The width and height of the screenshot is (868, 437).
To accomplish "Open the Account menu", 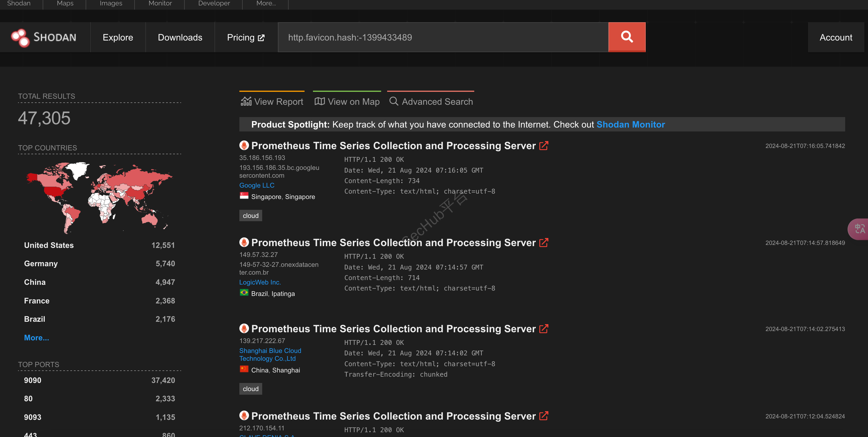I will [x=836, y=38].
